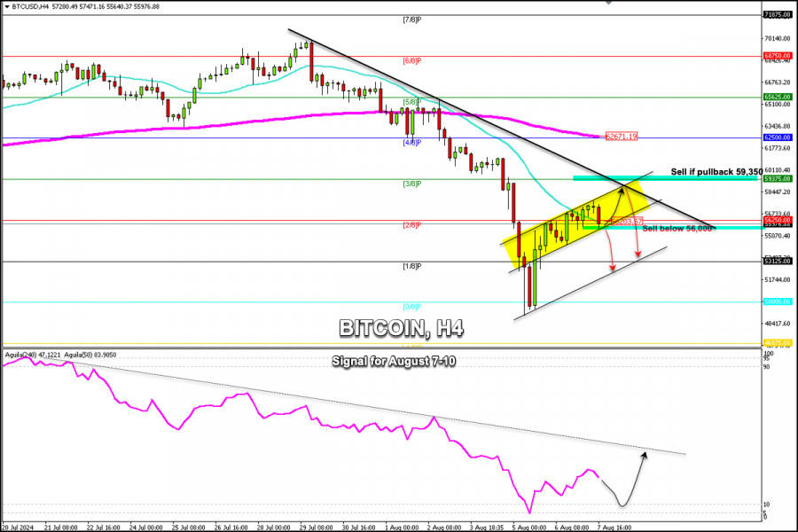Select the cyan 50000.00 price tag

click(777, 301)
